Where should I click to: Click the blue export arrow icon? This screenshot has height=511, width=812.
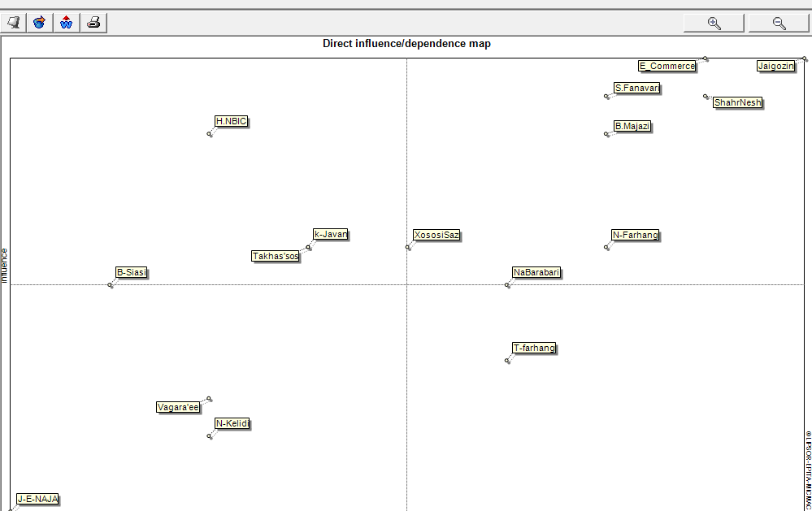(39, 23)
